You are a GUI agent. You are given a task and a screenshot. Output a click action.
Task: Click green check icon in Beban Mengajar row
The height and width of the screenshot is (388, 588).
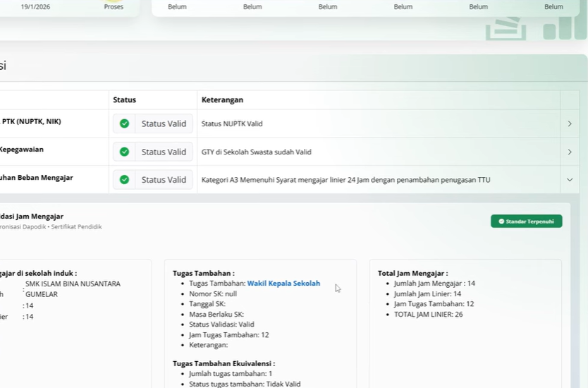pyautogui.click(x=124, y=180)
